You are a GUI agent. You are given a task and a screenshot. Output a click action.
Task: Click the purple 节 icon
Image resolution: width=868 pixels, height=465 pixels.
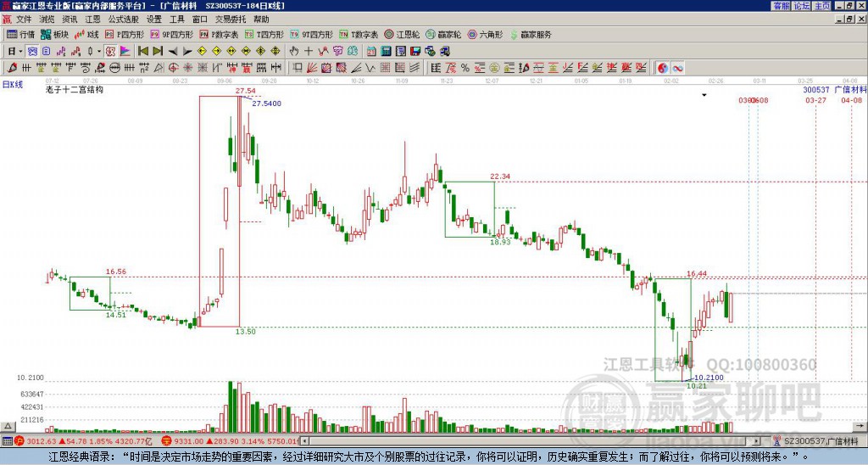pos(337,51)
